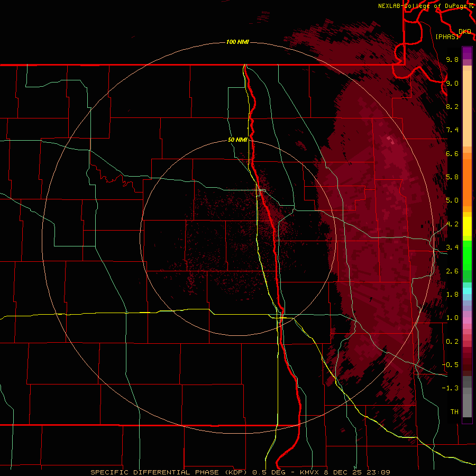The height and width of the screenshot is (476, 476).
Task: Click the TH threshold label
Action: 454,412
